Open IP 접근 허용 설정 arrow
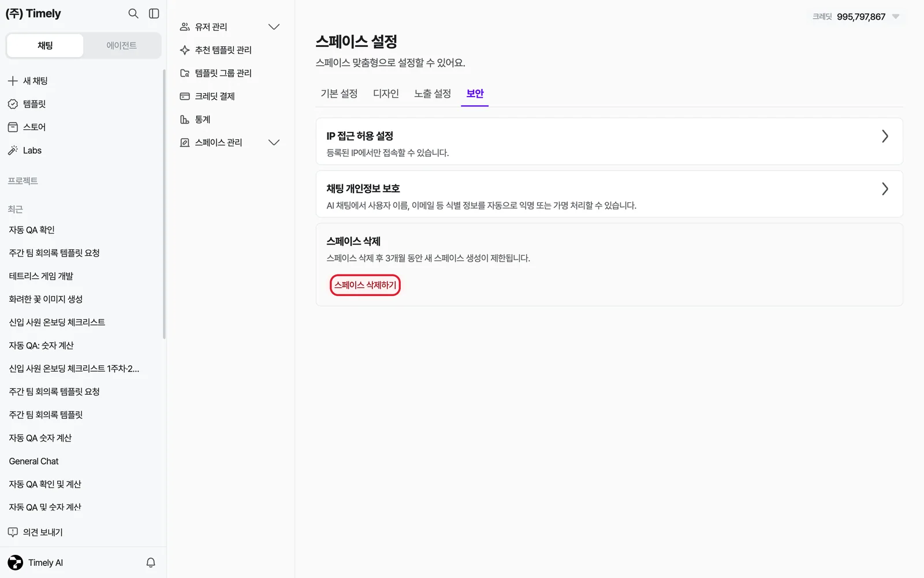The width and height of the screenshot is (924, 578). (x=885, y=136)
